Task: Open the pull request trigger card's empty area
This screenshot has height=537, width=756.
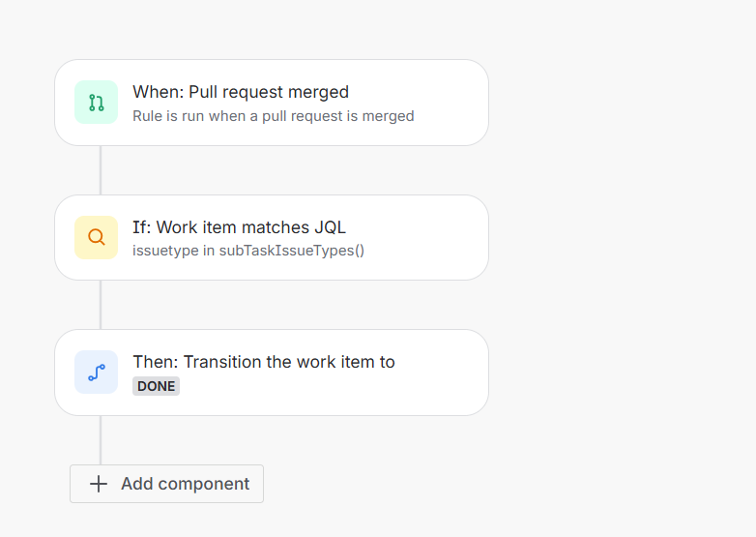Action: coord(449,103)
